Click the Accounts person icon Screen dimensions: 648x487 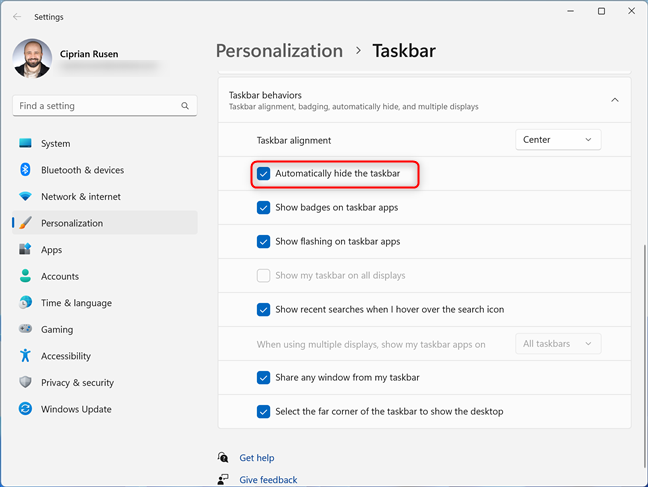25,276
